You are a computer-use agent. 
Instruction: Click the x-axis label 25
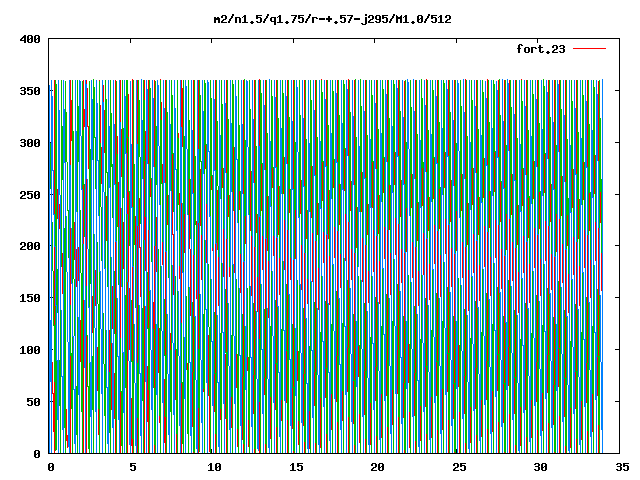tap(459, 467)
